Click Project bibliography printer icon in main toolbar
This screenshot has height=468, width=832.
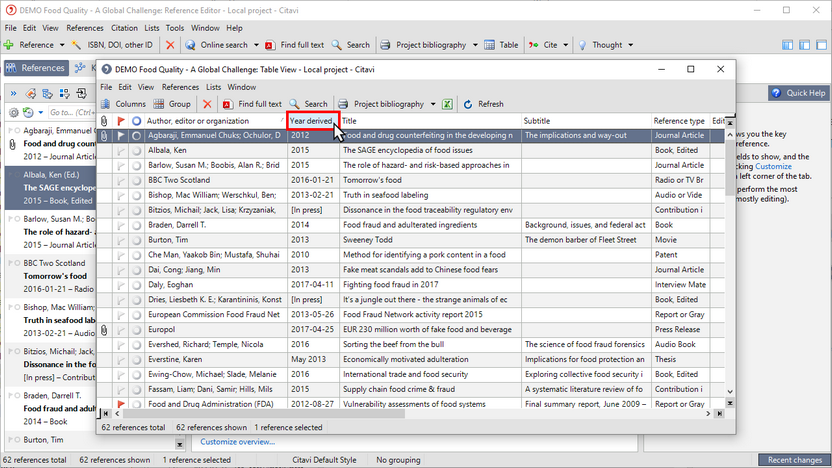click(x=385, y=45)
